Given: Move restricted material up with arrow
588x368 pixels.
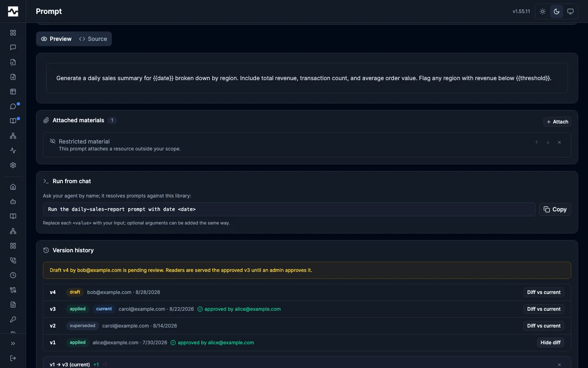Looking at the screenshot, I should [x=537, y=142].
